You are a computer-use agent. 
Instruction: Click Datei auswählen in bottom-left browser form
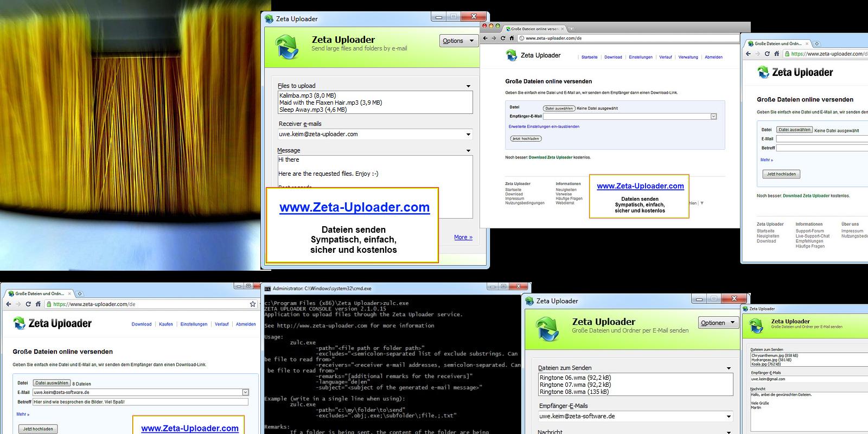pos(52,383)
